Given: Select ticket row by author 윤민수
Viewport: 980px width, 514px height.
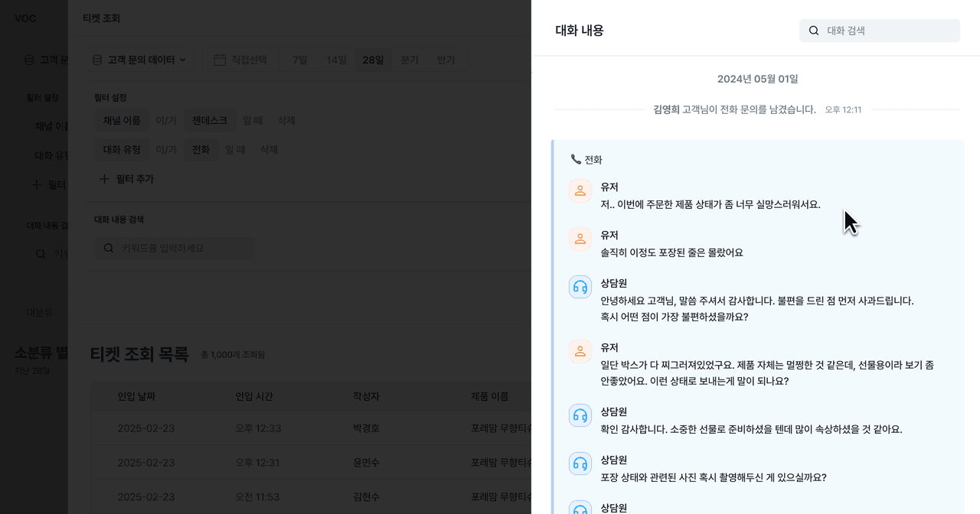Looking at the screenshot, I should [x=311, y=462].
